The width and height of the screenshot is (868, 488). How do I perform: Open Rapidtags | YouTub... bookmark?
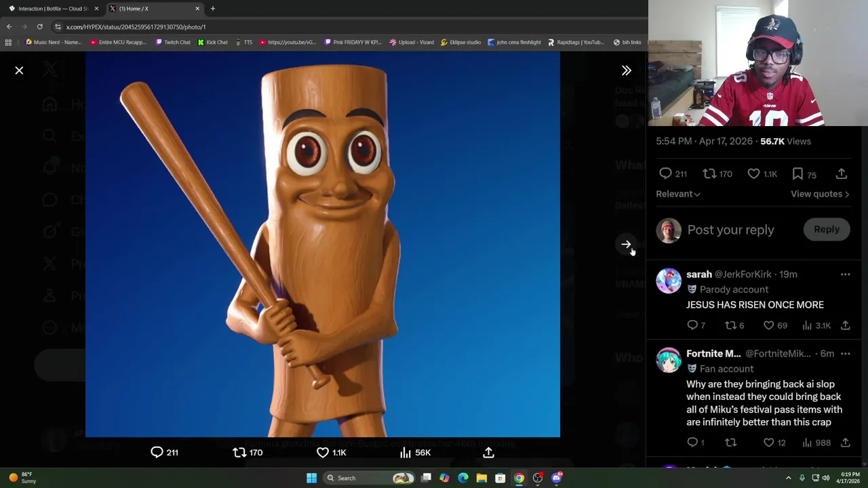click(x=575, y=42)
